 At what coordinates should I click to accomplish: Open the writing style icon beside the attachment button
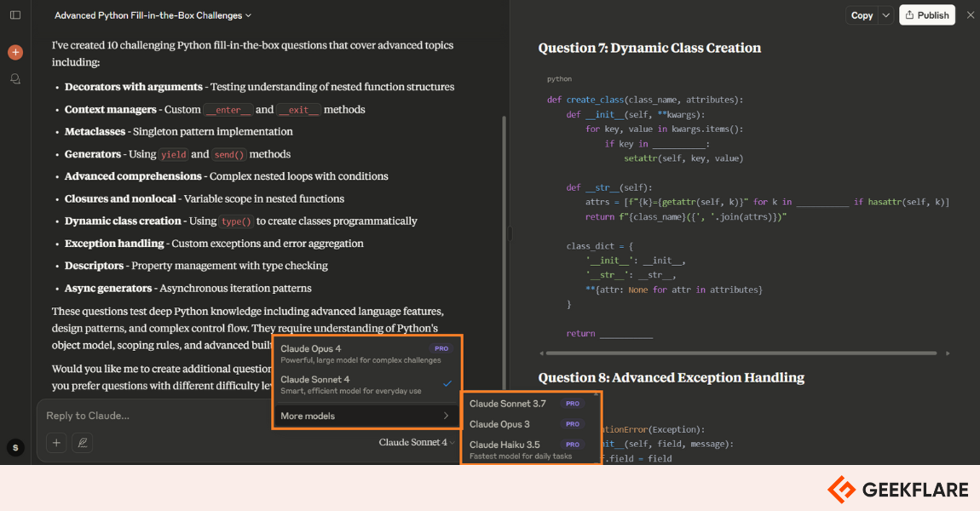(82, 443)
